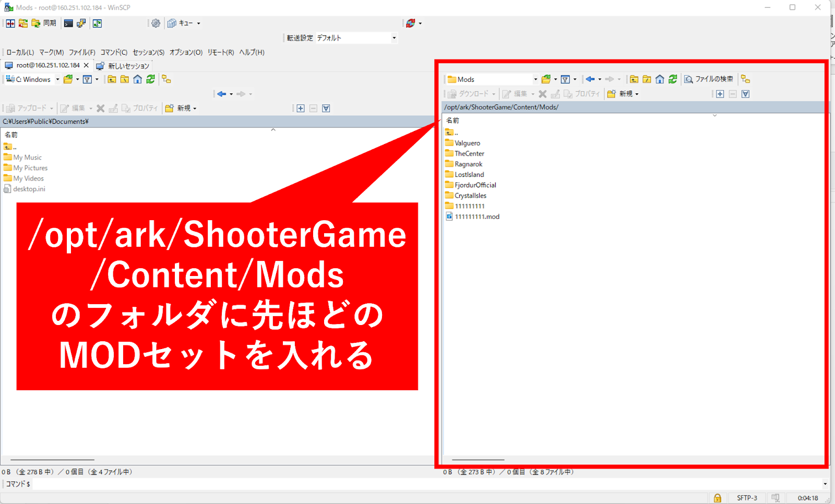
Task: Click the local open directory icon
Action: click(x=68, y=79)
